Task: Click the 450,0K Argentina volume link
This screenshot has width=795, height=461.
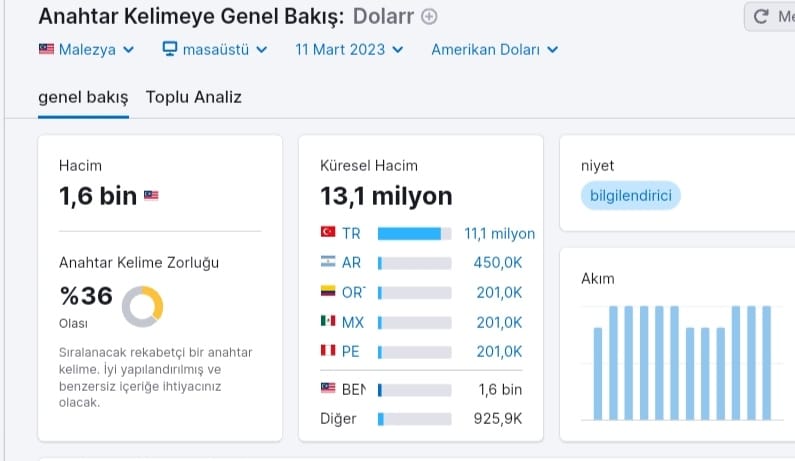Action: (497, 263)
